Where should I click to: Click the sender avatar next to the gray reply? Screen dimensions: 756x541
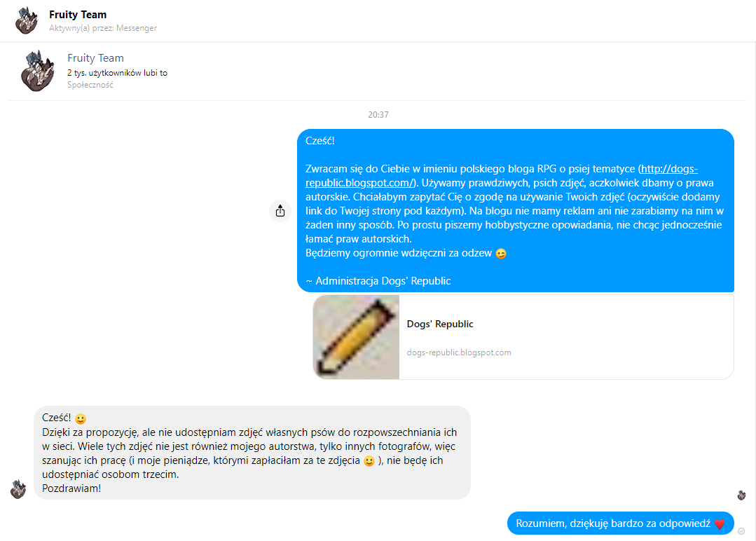tap(18, 489)
